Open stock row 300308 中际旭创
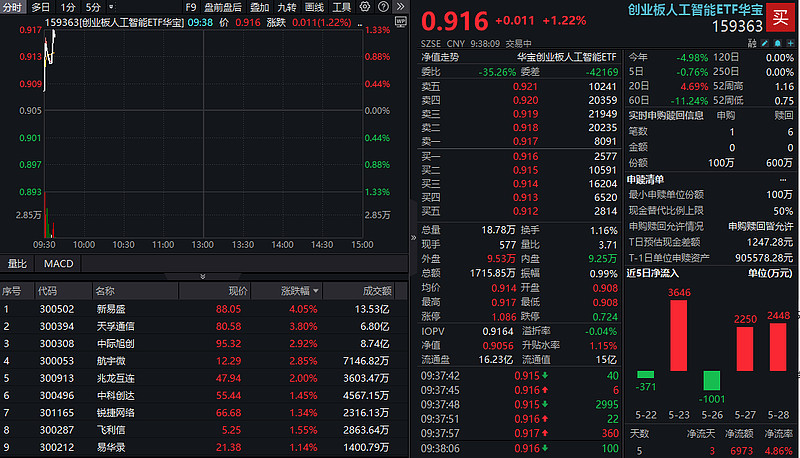 click(204, 344)
